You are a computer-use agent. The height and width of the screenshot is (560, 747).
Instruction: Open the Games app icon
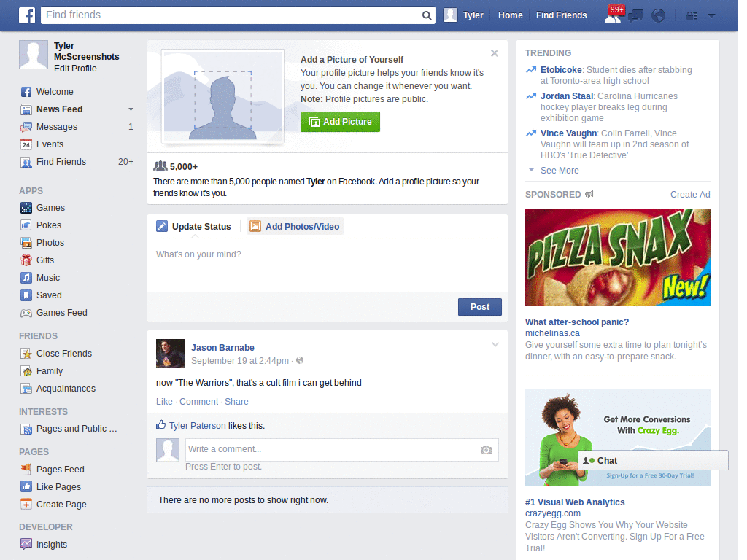coord(26,208)
